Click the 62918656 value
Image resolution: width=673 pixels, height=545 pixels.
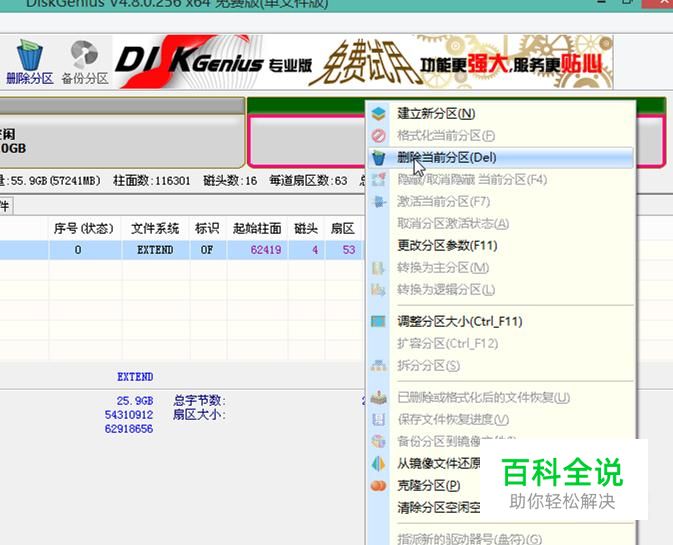point(129,429)
